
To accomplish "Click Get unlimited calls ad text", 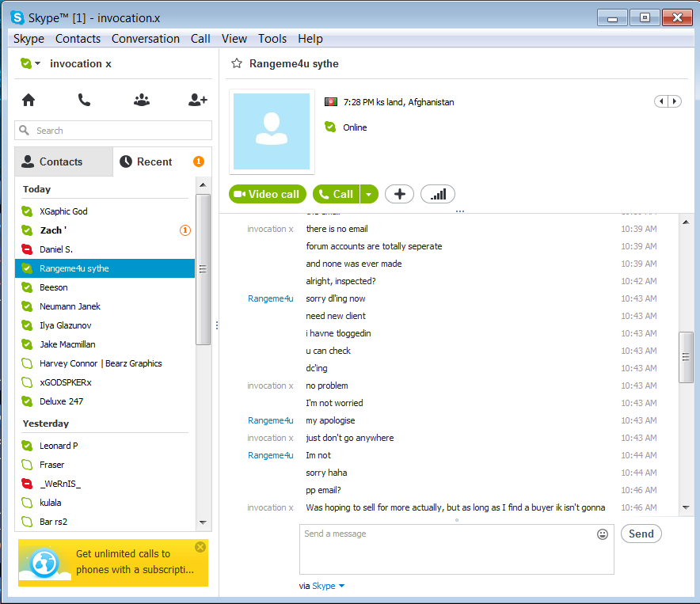I will 135,561.
